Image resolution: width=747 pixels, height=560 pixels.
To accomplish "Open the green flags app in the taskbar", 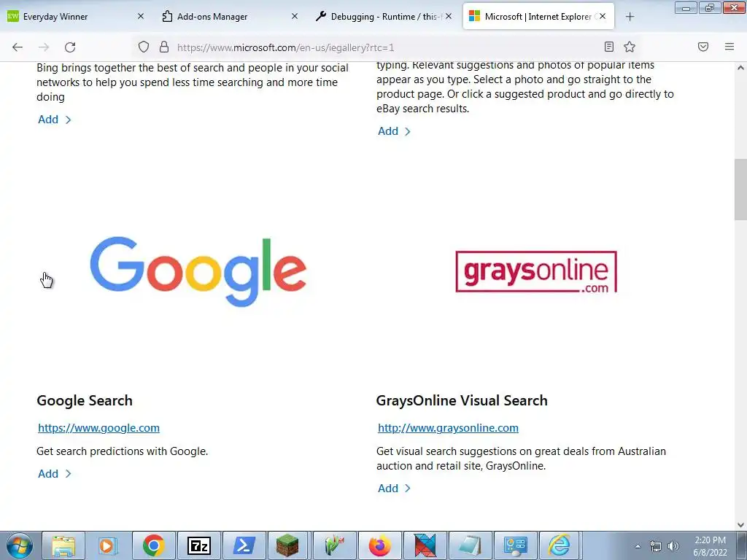I will 334,545.
